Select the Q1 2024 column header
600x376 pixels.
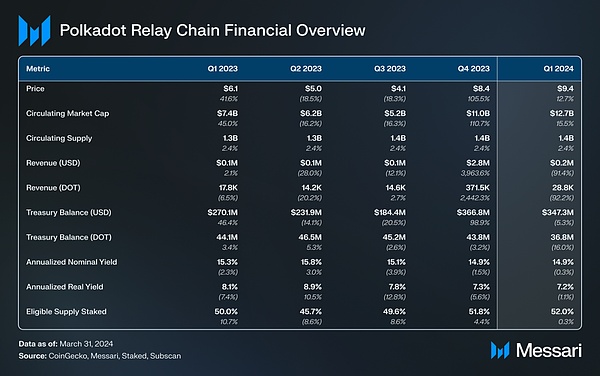tap(558, 69)
